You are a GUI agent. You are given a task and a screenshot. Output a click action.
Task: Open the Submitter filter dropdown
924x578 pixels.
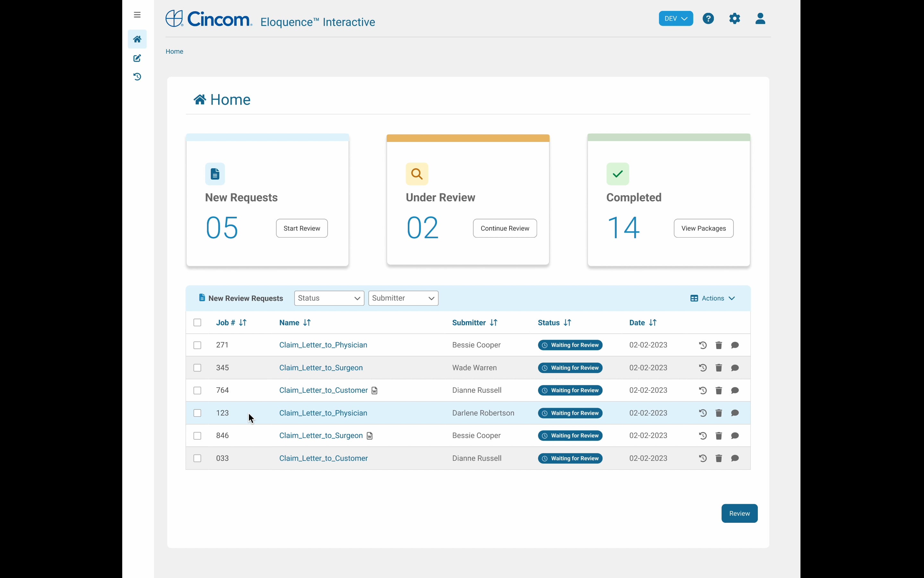pyautogui.click(x=403, y=298)
